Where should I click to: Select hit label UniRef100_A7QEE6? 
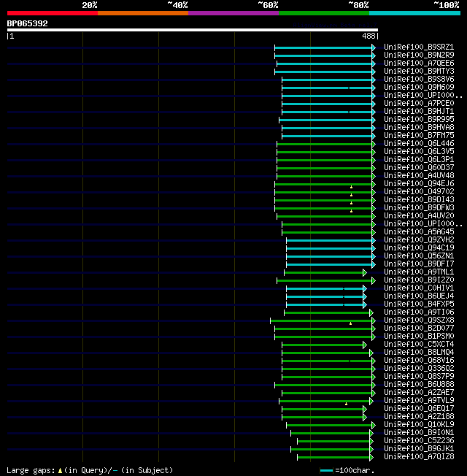tap(419, 63)
